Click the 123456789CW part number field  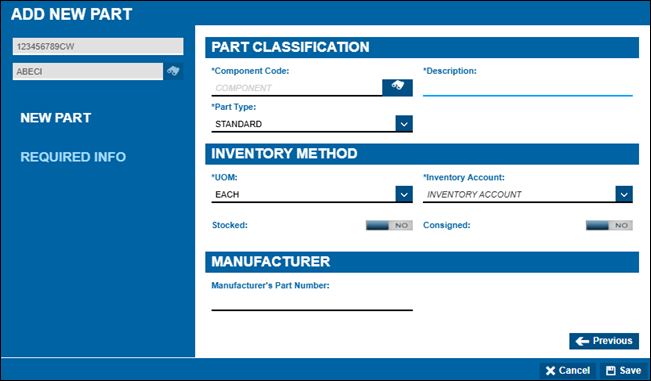click(98, 46)
